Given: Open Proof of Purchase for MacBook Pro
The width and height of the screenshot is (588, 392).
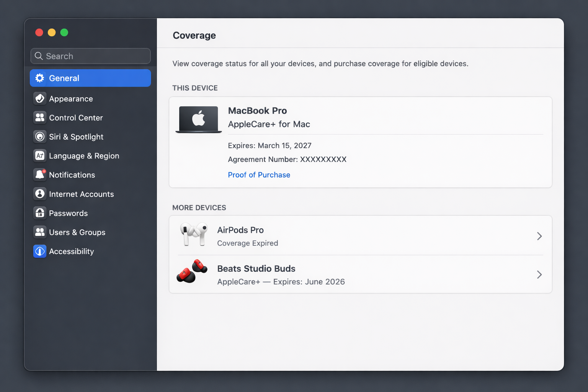Looking at the screenshot, I should point(259,175).
